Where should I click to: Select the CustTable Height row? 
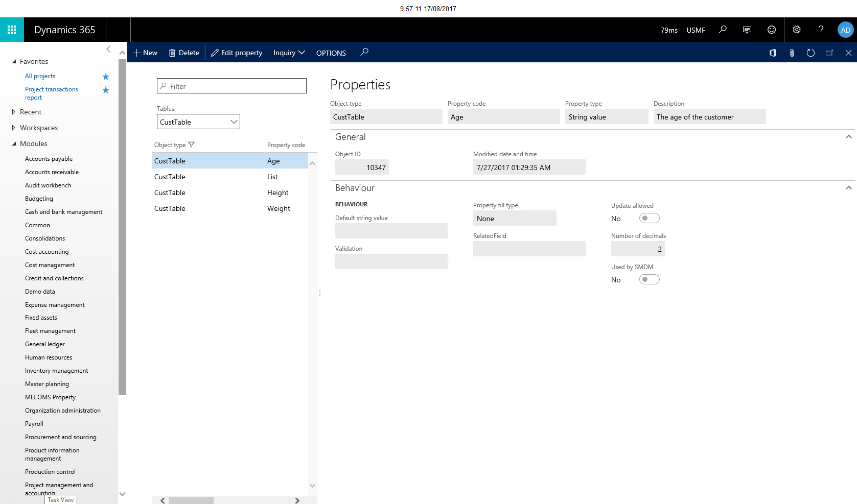tap(230, 193)
